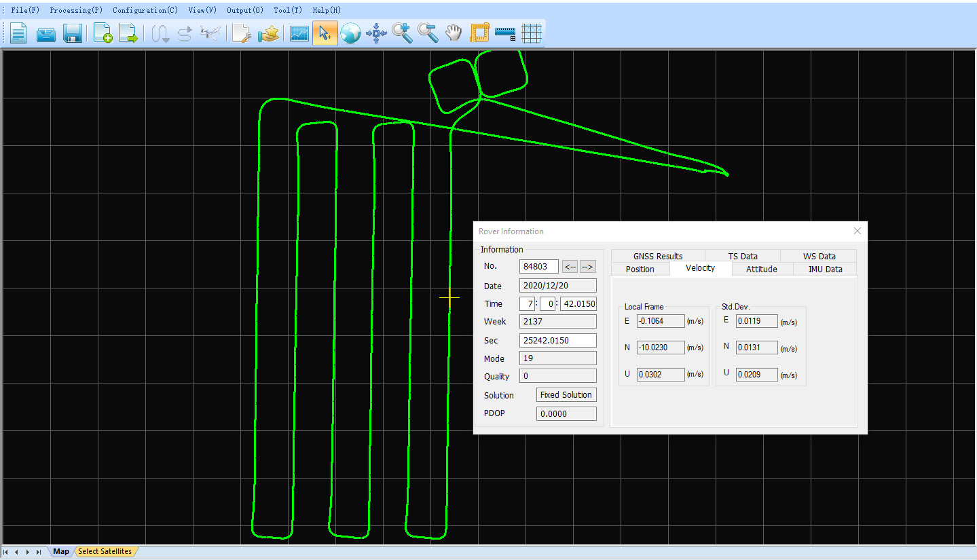Click the Time minute field showing 0
Viewport: 977px width, 560px height.
coord(548,303)
